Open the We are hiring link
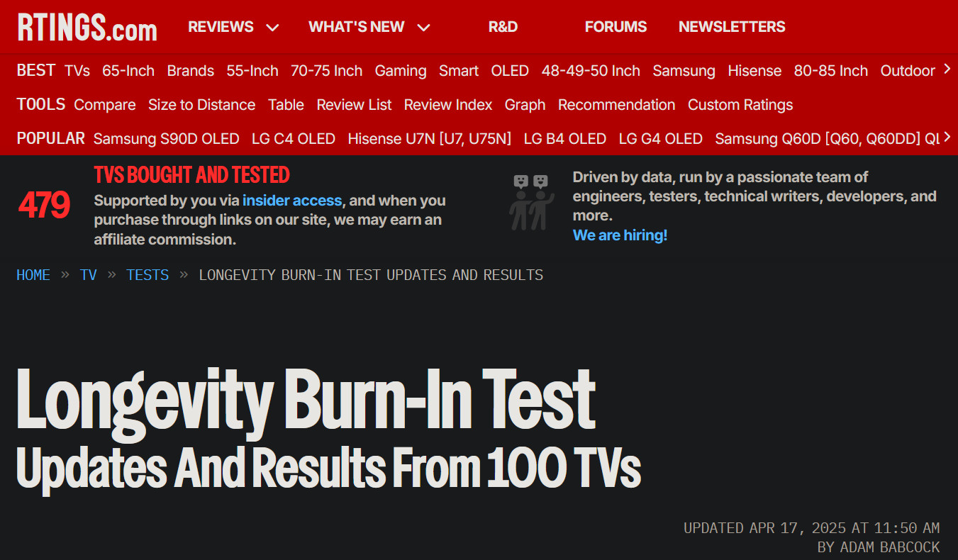The height and width of the screenshot is (560, 958). [x=620, y=235]
